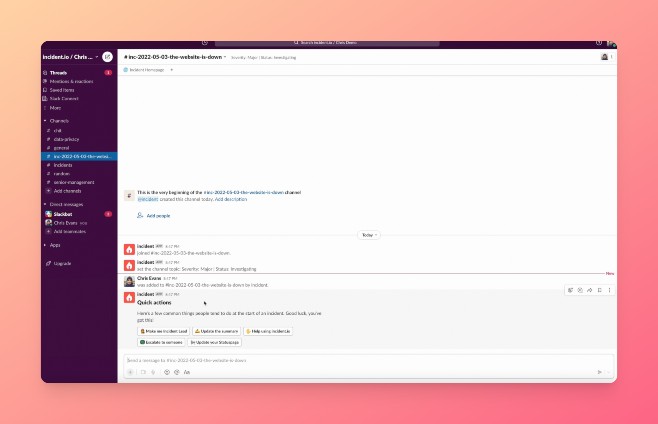Open the channel name dropdown in header
Image resolution: width=658 pixels, height=424 pixels.
coord(175,57)
